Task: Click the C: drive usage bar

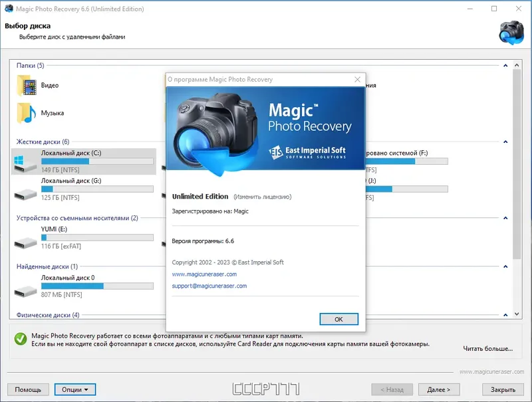Action: point(97,161)
